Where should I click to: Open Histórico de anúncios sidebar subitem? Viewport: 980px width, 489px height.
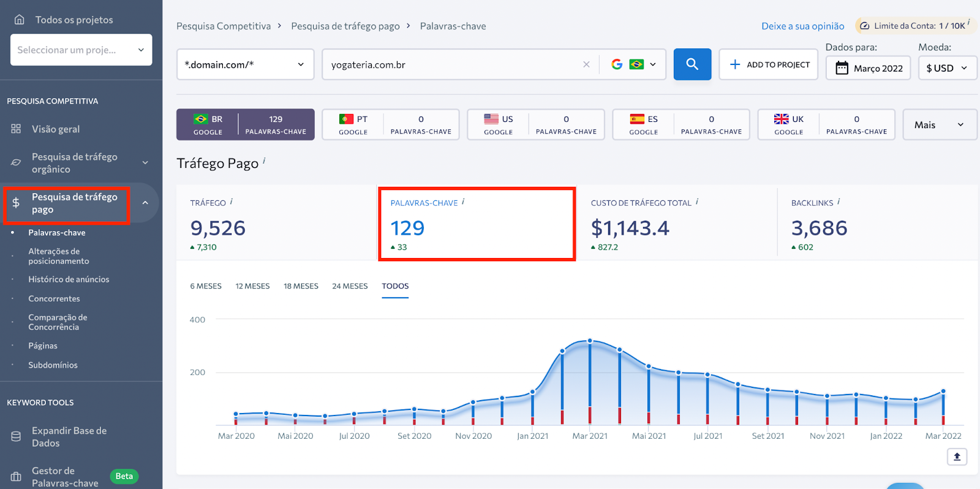[x=69, y=279]
